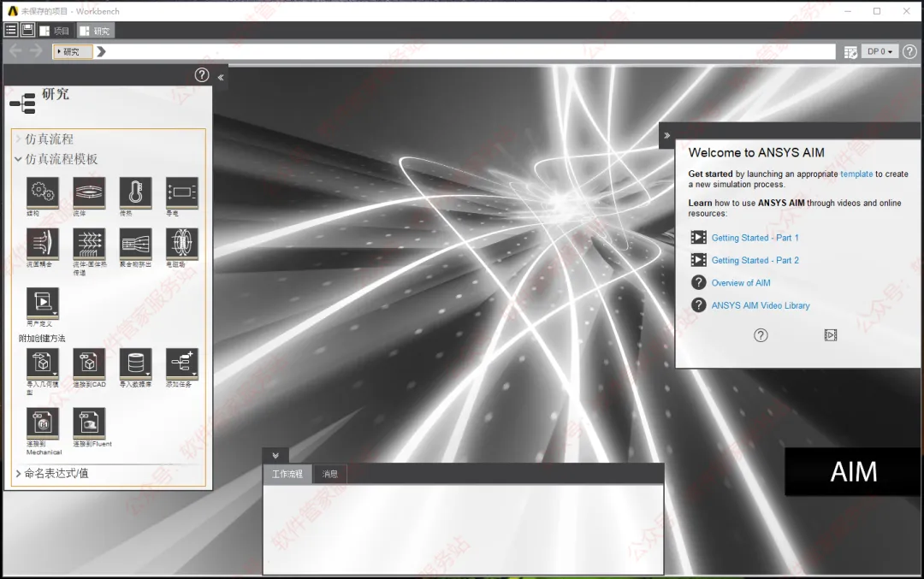924x579 pixels.
Task: Follow the 'template' link in Welcome text
Action: click(x=856, y=174)
